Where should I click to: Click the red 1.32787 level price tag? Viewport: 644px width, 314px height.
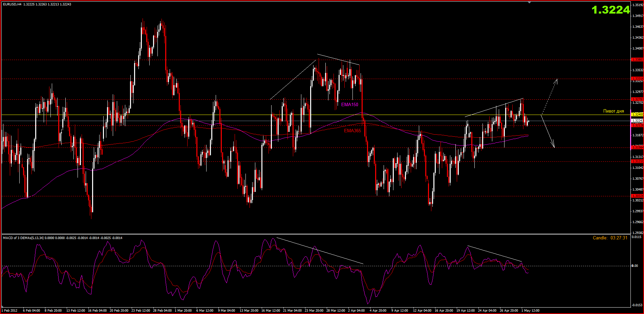coord(638,99)
